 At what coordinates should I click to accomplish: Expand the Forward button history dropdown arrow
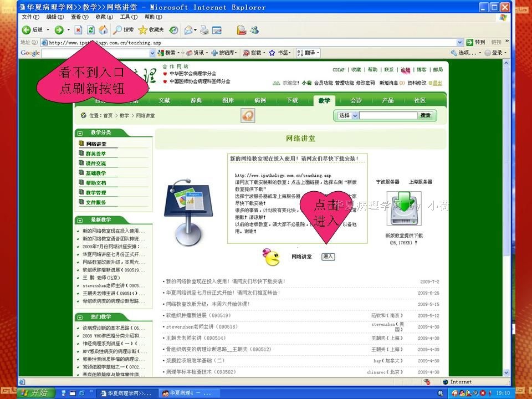[x=69, y=30]
